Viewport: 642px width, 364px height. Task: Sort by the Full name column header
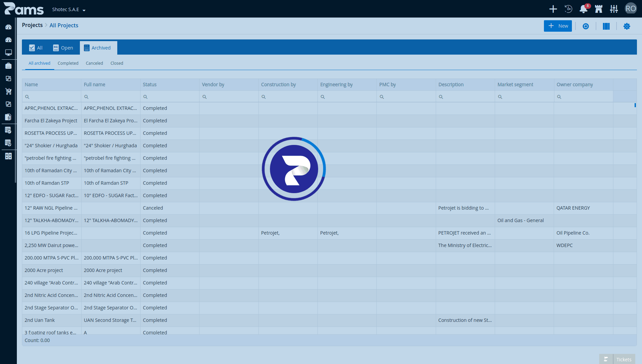pos(111,85)
